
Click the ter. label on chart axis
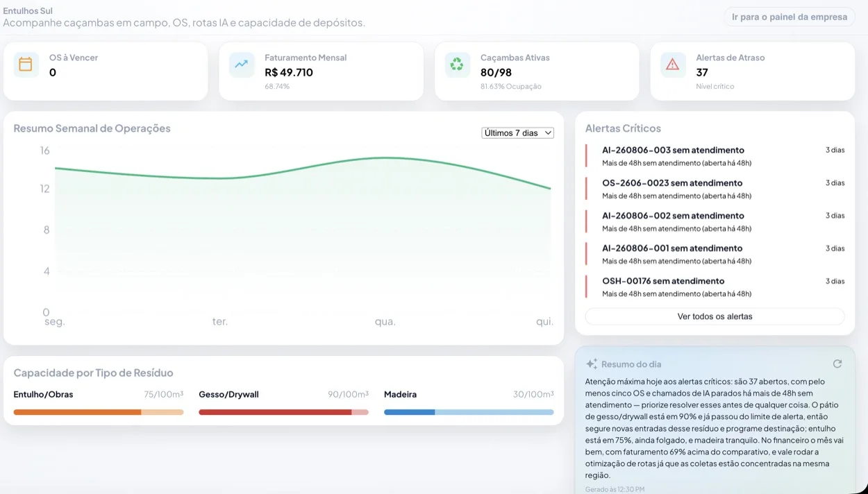(x=220, y=322)
